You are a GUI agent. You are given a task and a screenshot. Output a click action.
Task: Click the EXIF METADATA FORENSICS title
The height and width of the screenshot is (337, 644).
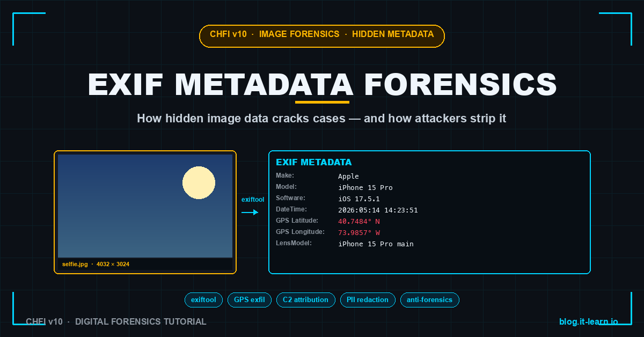click(322, 84)
